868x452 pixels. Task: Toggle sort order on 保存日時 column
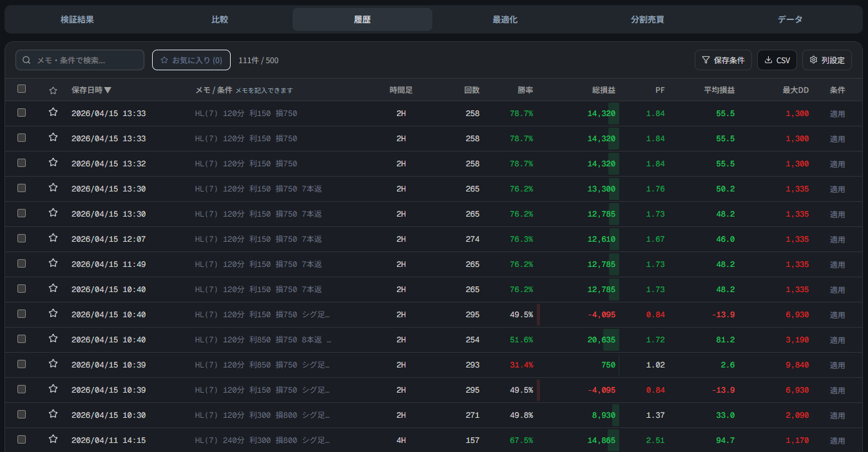coord(92,90)
